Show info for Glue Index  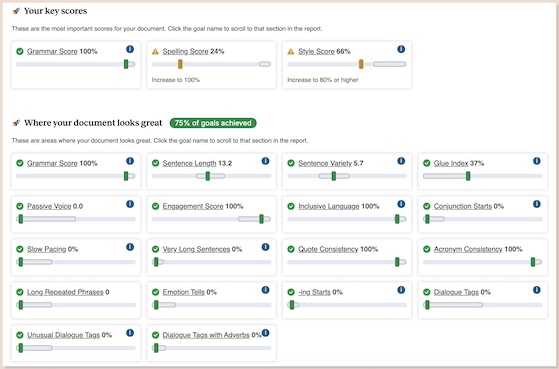[x=537, y=161]
